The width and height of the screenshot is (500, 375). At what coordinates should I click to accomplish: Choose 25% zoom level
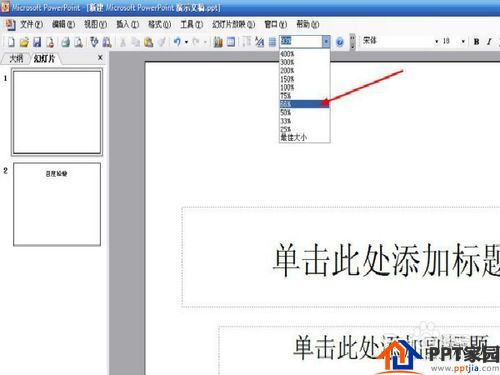[x=305, y=129]
